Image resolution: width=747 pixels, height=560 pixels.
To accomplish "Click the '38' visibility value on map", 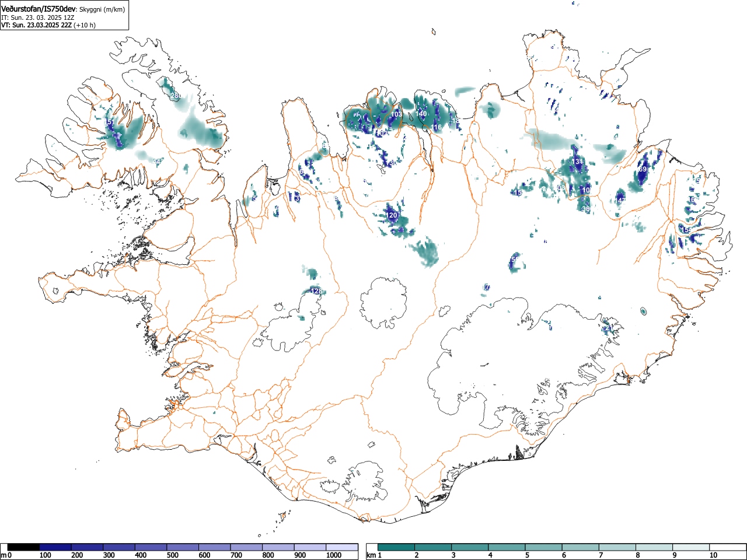I will point(586,208).
